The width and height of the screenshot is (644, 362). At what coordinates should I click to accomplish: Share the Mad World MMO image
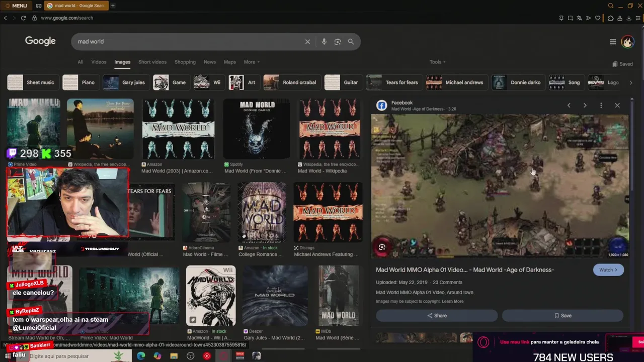(x=437, y=316)
